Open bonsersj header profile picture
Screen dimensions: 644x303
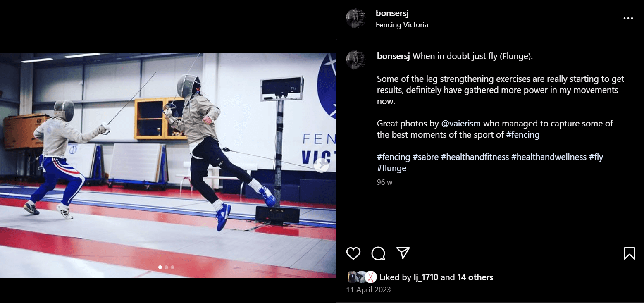[355, 18]
